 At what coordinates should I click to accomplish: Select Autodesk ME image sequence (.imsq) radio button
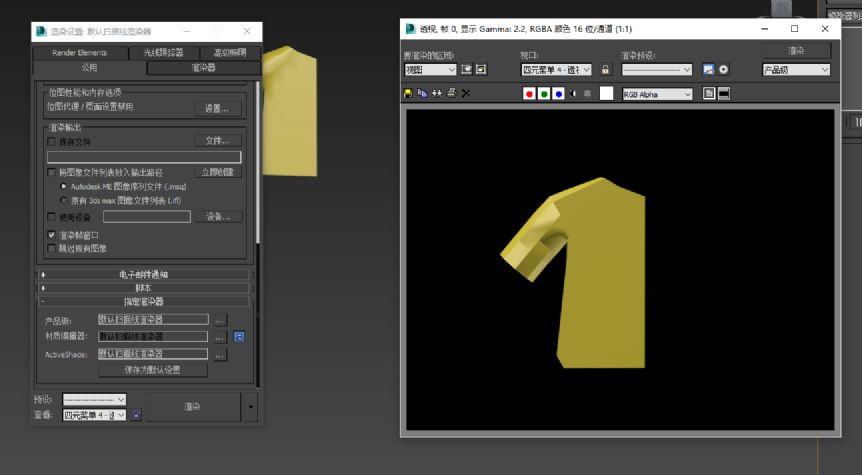click(x=63, y=186)
